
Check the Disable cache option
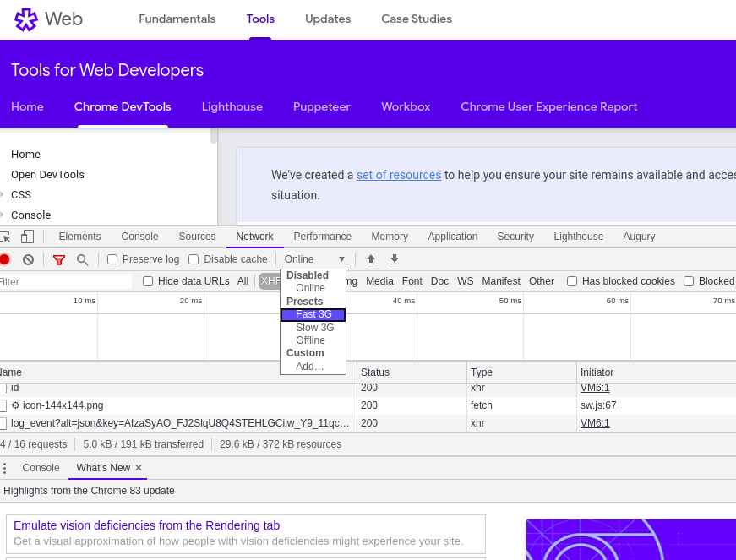pos(194,259)
